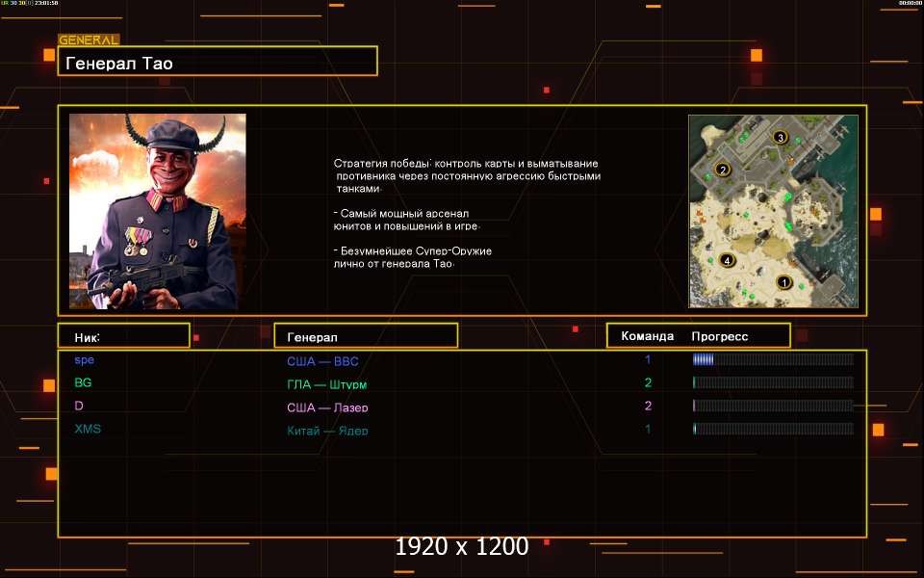This screenshot has width=924, height=578.
Task: Click the 'Прогресс' column header
Action: point(720,336)
